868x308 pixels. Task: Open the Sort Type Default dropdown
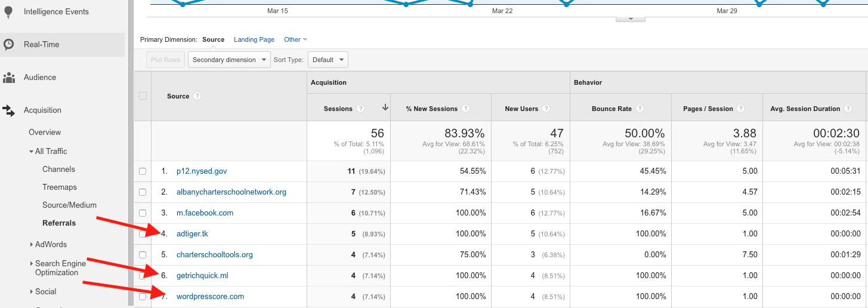pos(328,60)
